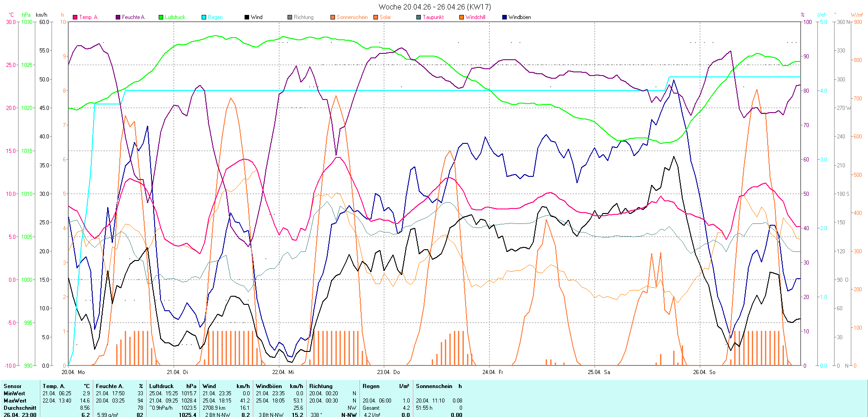Click the purple Feuchte A. legend square

(x=118, y=17)
